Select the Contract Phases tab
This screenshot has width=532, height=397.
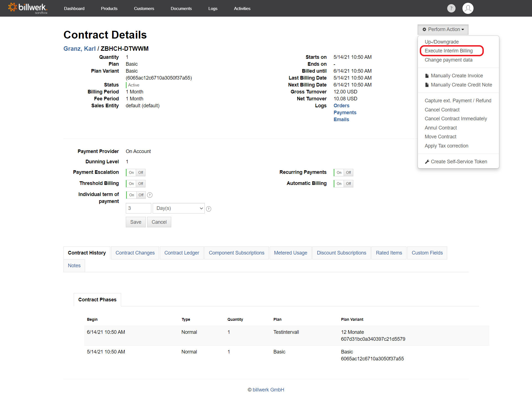97,300
